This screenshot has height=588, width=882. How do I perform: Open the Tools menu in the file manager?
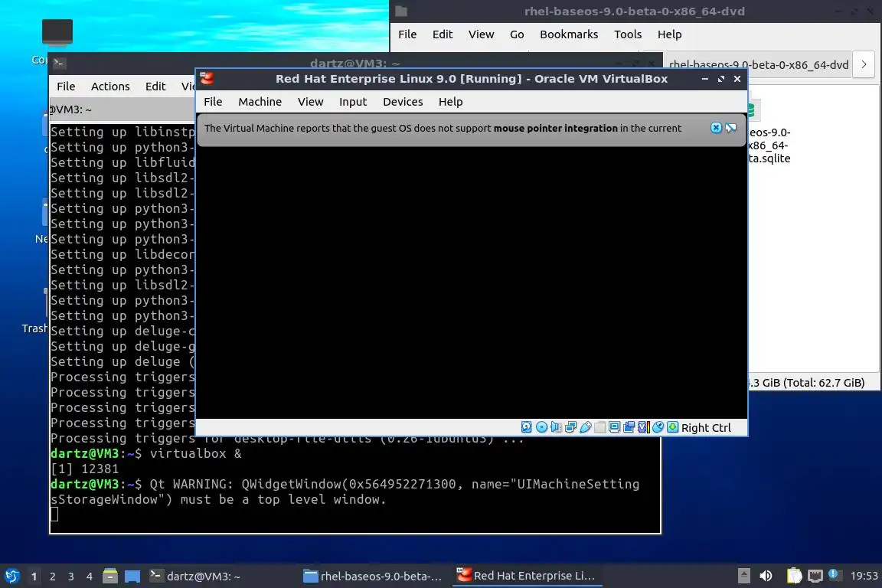click(x=628, y=34)
